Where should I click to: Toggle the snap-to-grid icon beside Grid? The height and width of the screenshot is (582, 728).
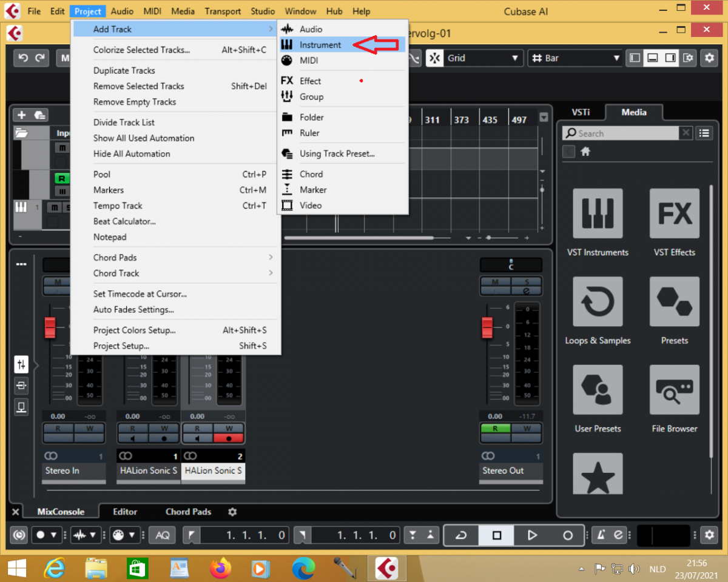434,58
